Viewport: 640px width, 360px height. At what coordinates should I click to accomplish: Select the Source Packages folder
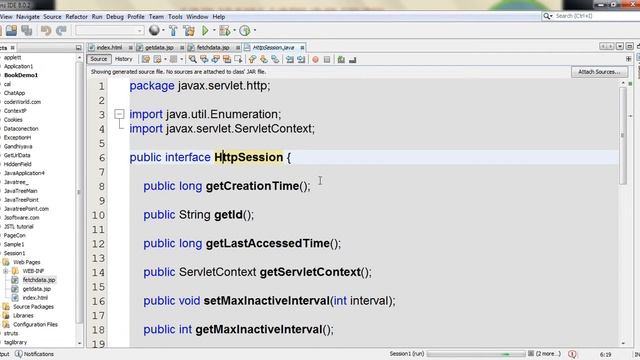[33, 307]
